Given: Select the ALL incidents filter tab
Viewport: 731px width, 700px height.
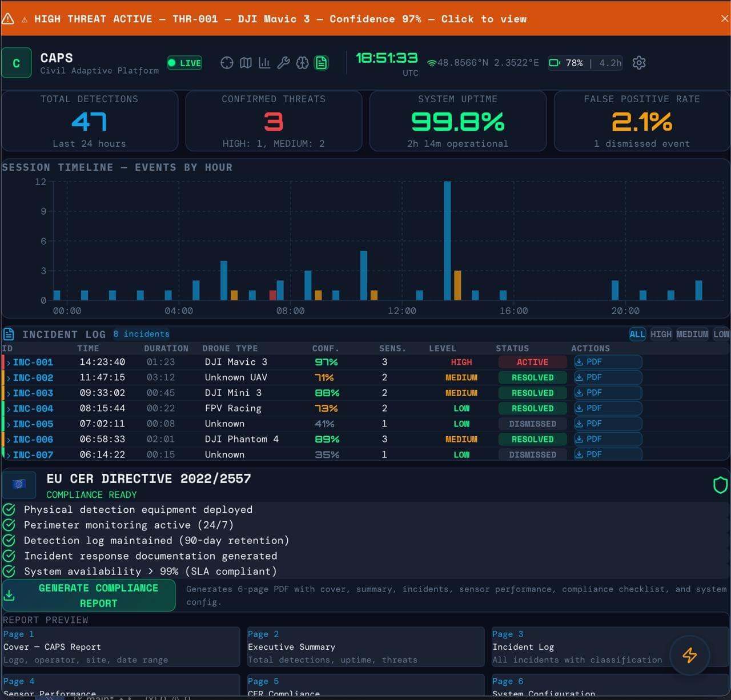Looking at the screenshot, I should [x=637, y=334].
